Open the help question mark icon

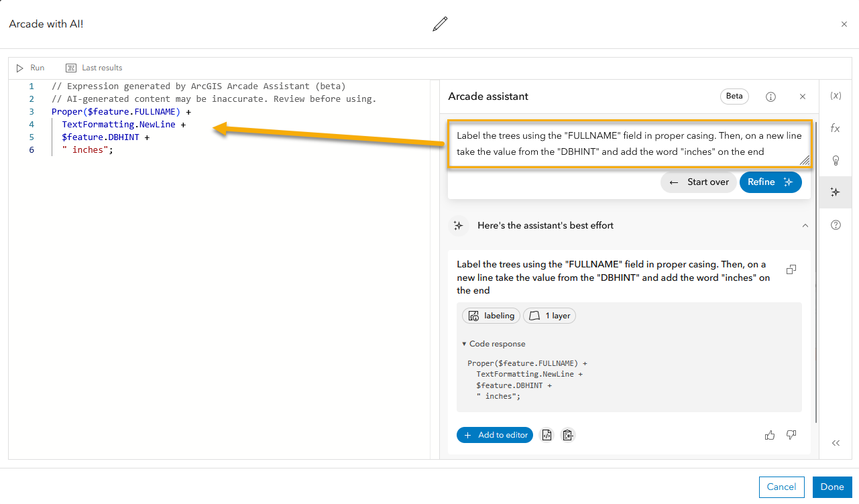click(x=836, y=225)
